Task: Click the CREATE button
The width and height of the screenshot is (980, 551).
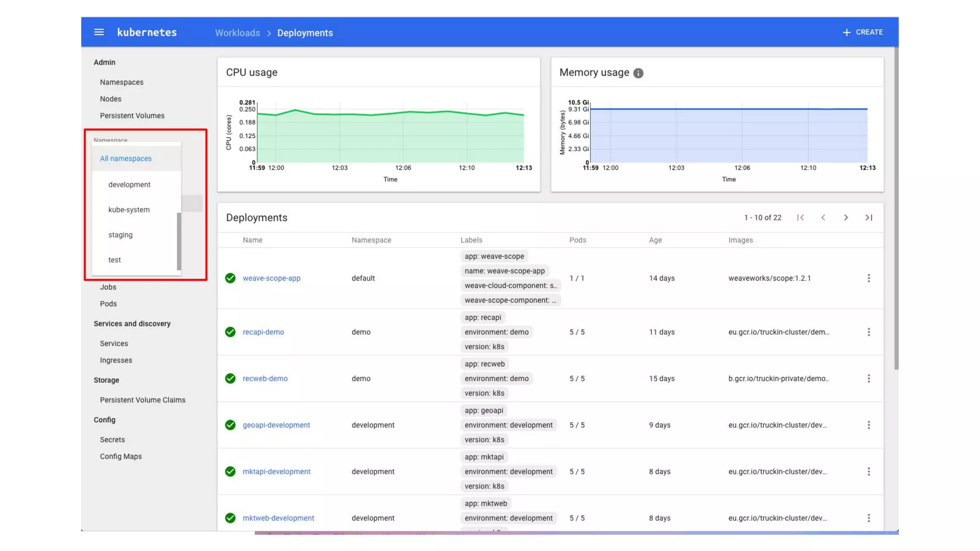Action: [x=863, y=32]
